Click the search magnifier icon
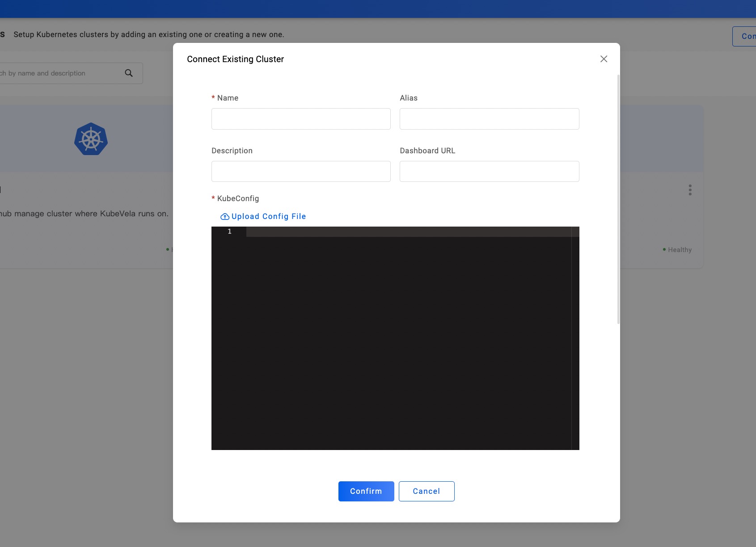 [x=129, y=73]
